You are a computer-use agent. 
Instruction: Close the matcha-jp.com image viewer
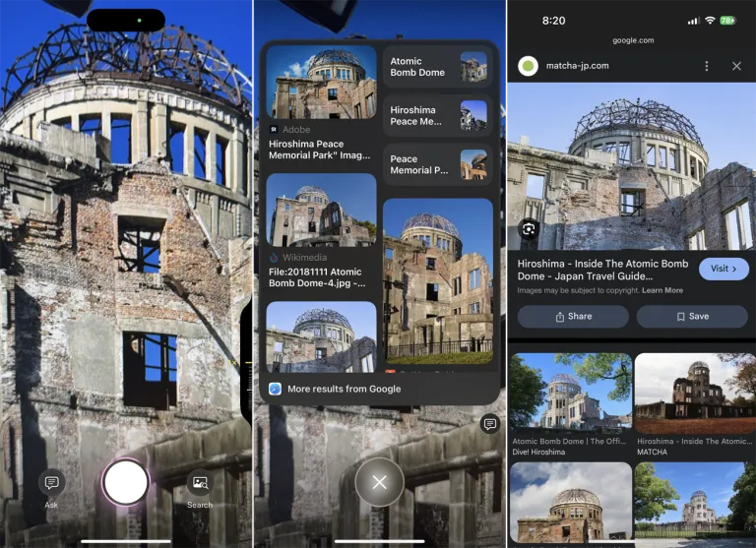pos(736,66)
